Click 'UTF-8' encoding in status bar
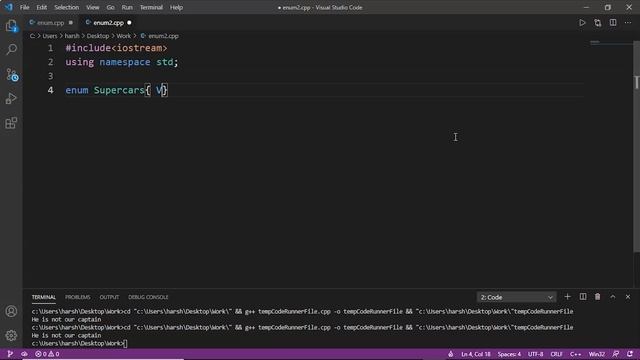This screenshot has width=640, height=360. [x=536, y=354]
